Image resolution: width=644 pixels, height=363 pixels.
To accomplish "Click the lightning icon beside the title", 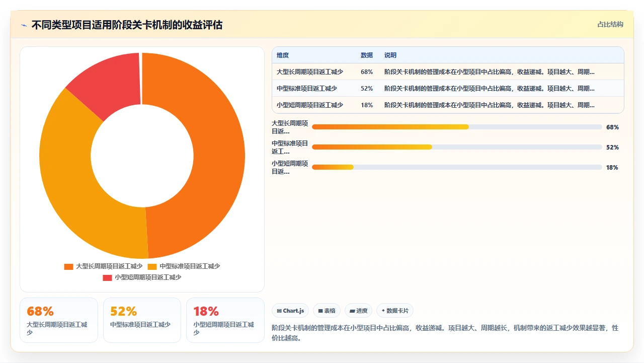I will [x=24, y=25].
